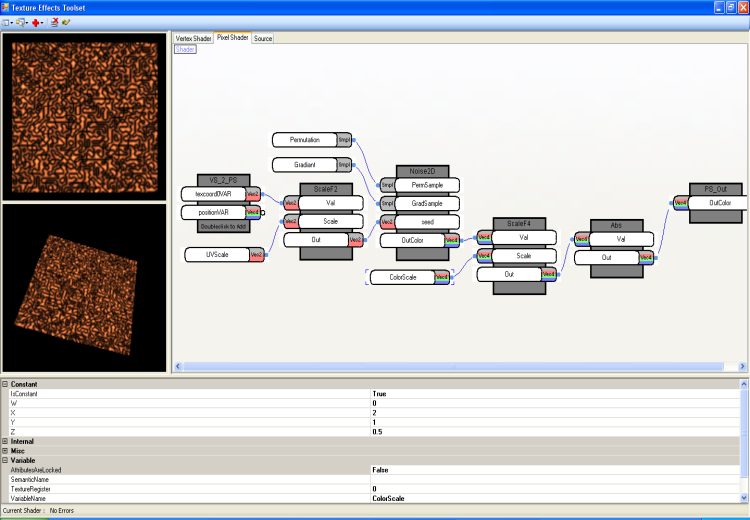Click the new document toolbar icon

pyautogui.click(x=6, y=21)
